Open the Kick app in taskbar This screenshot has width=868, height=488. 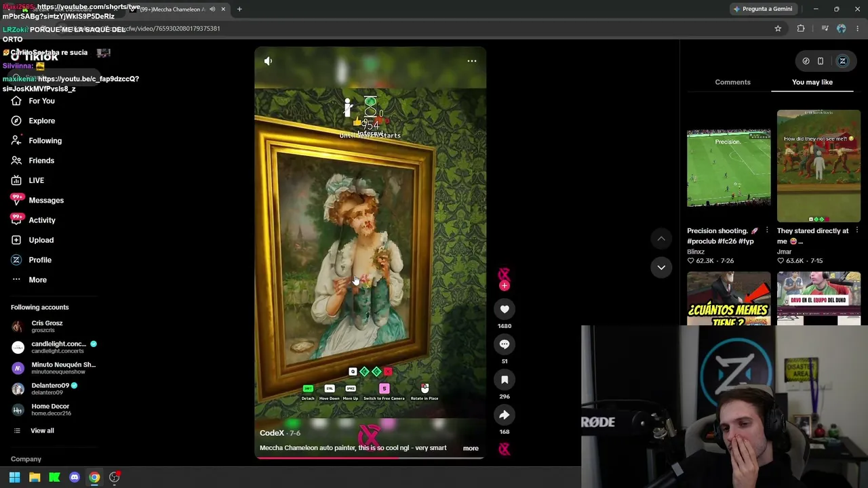[x=54, y=477]
